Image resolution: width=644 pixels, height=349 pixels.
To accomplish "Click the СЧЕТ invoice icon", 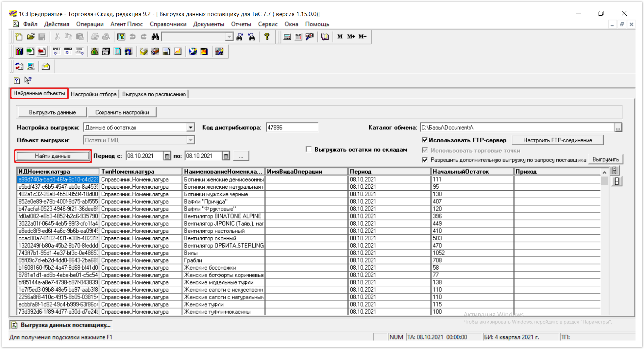I will click(x=57, y=51).
